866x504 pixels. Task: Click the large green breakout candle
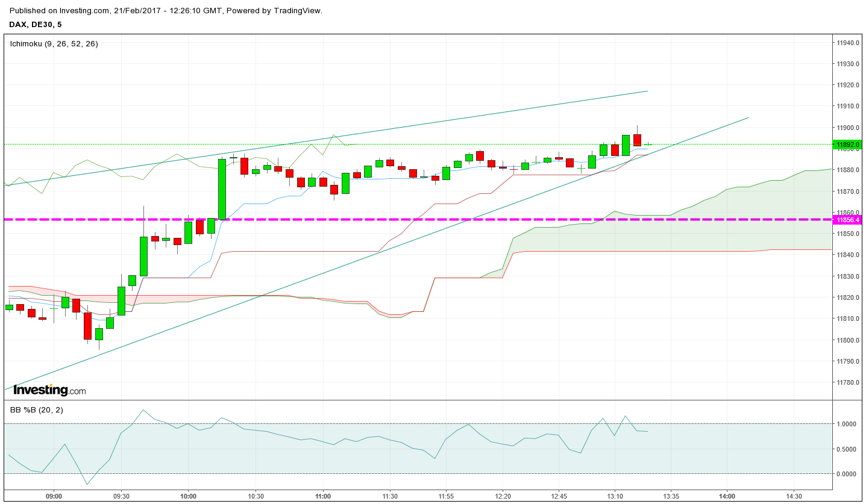tap(222, 190)
